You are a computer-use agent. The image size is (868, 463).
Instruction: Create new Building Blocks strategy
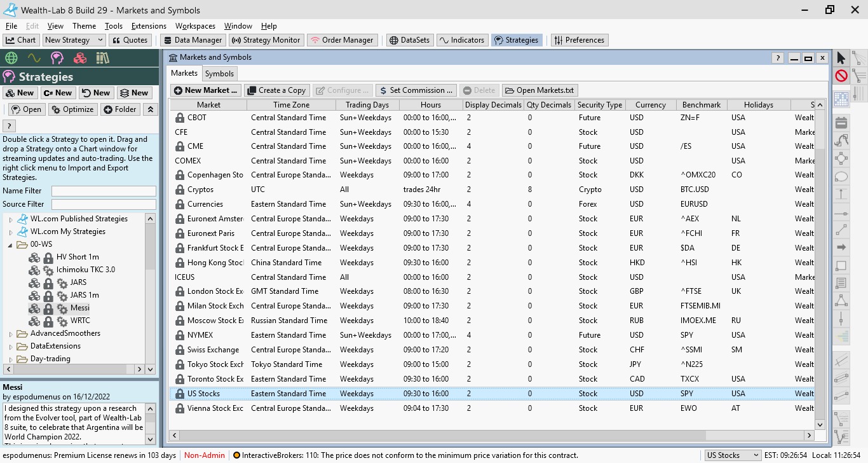coord(20,93)
